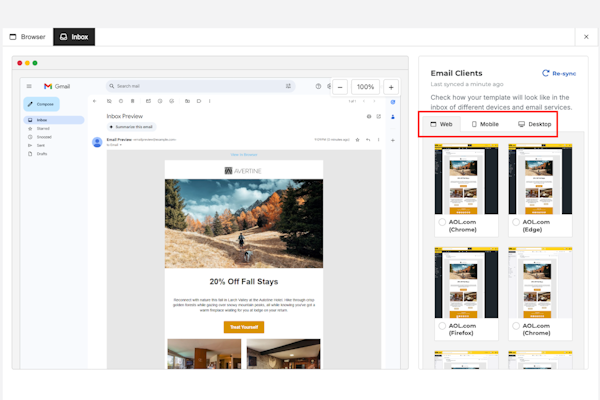Select AOL.com (Firefox) radio button

442,326
